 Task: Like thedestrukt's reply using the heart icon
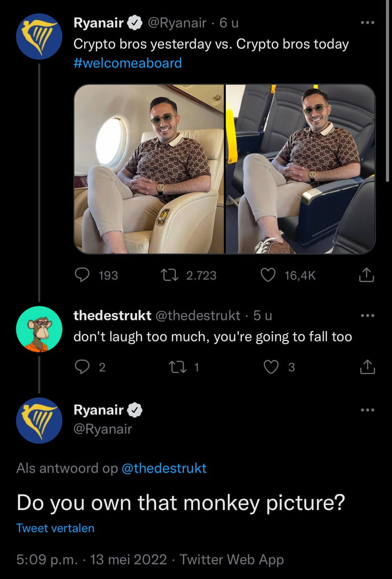(x=271, y=367)
